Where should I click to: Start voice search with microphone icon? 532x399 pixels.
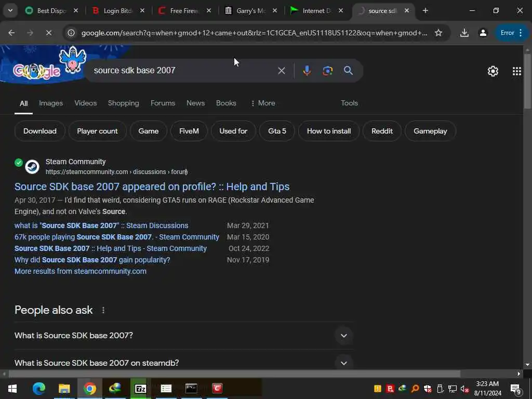tap(307, 71)
